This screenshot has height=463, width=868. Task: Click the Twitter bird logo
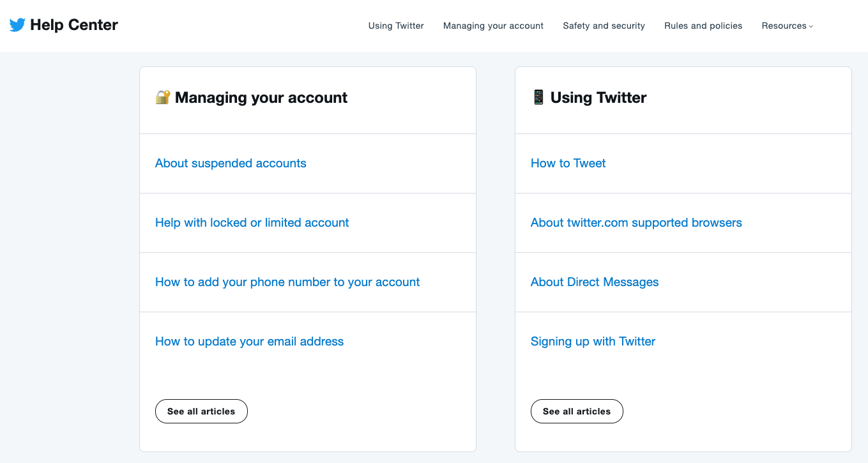pyautogui.click(x=17, y=25)
